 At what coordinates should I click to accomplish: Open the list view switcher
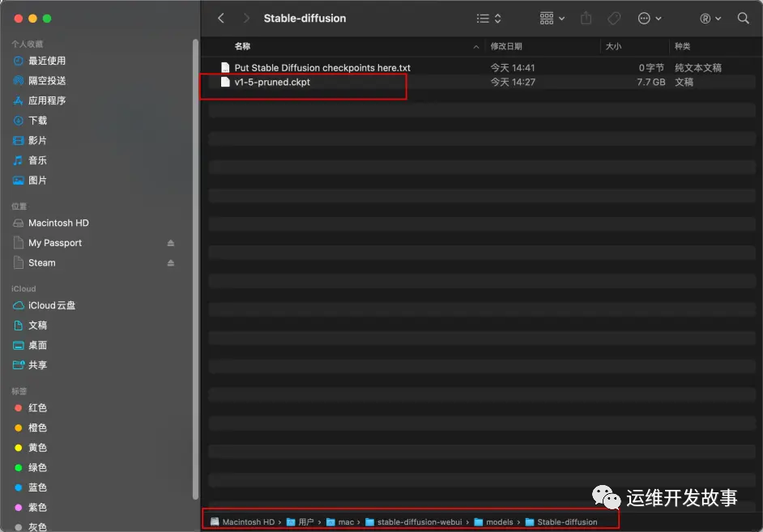pyautogui.click(x=489, y=19)
